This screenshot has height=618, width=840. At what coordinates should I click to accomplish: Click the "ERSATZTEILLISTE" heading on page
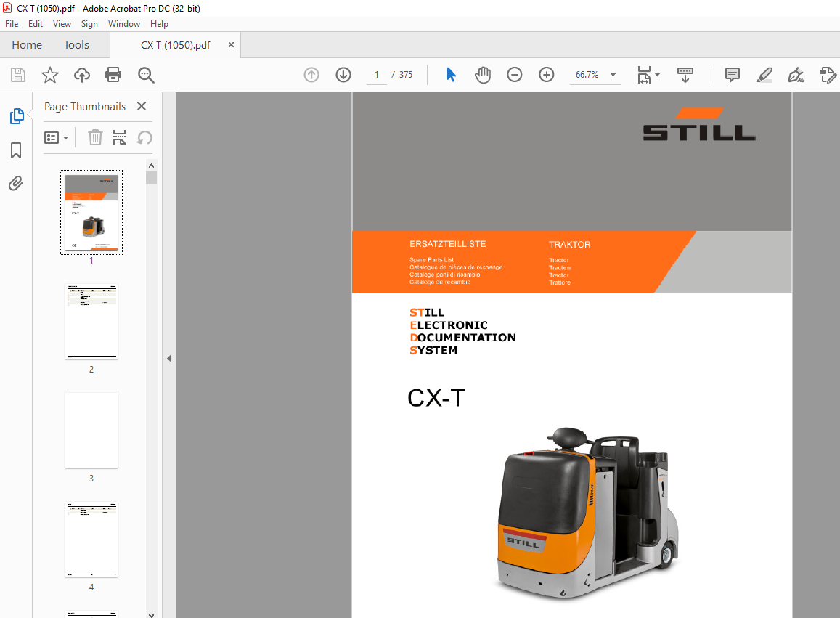[x=447, y=244]
